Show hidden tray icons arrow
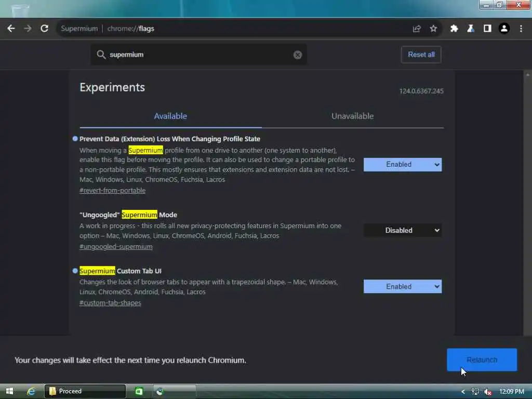 point(463,392)
